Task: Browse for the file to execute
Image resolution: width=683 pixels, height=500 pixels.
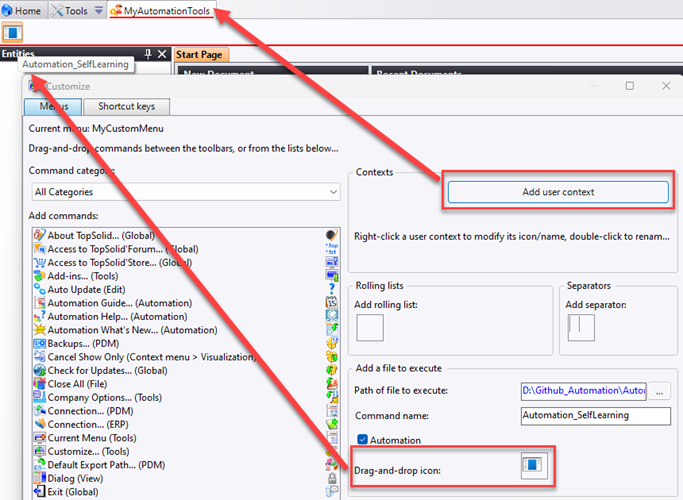Action: [x=661, y=390]
